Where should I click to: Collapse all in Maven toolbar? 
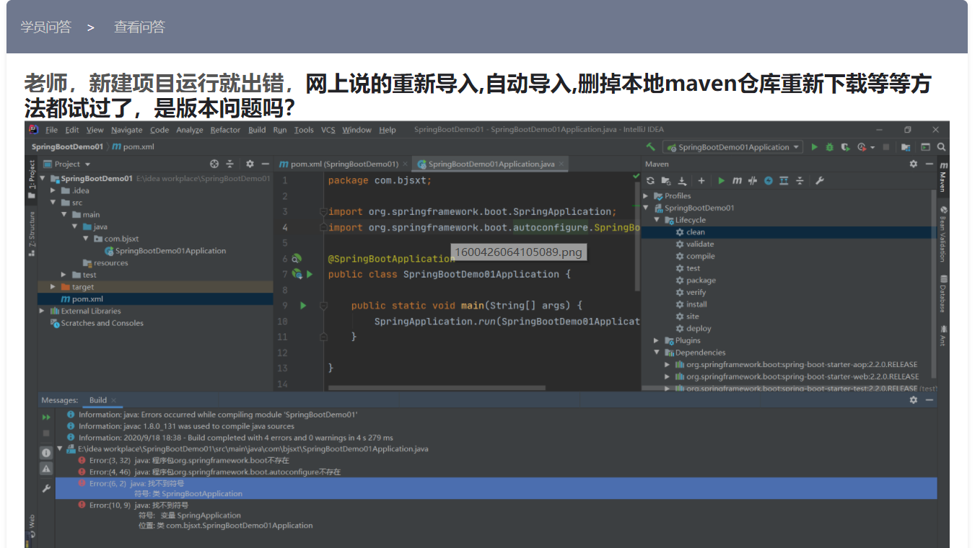click(x=800, y=180)
